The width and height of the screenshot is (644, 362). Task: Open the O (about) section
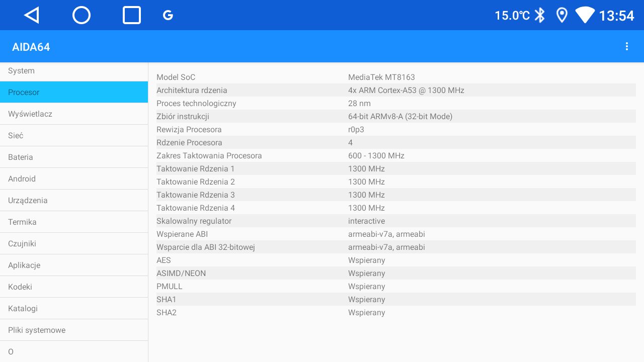pyautogui.click(x=74, y=351)
